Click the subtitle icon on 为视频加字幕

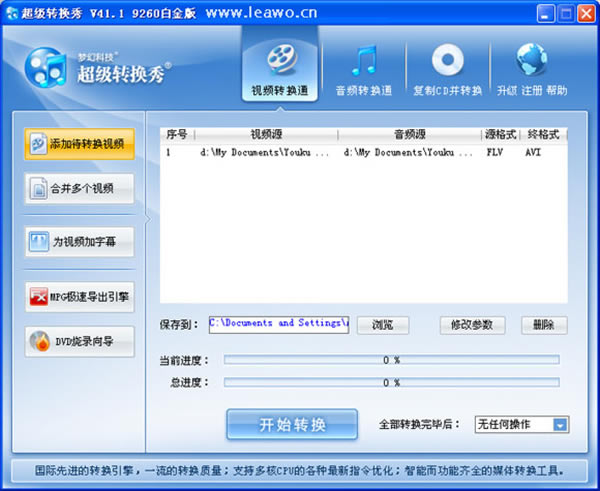tap(39, 241)
